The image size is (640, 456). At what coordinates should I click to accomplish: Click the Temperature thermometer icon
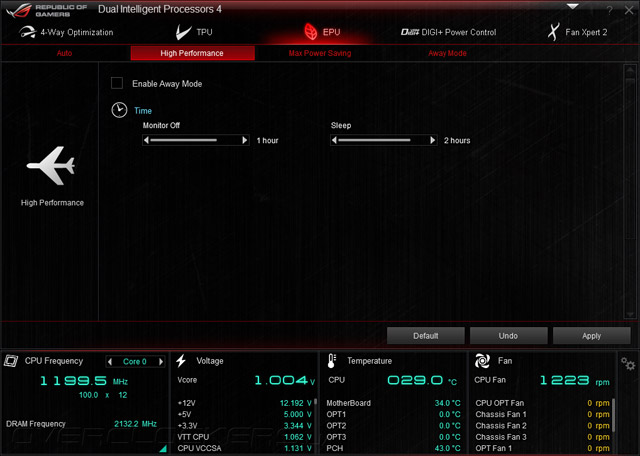pyautogui.click(x=332, y=361)
